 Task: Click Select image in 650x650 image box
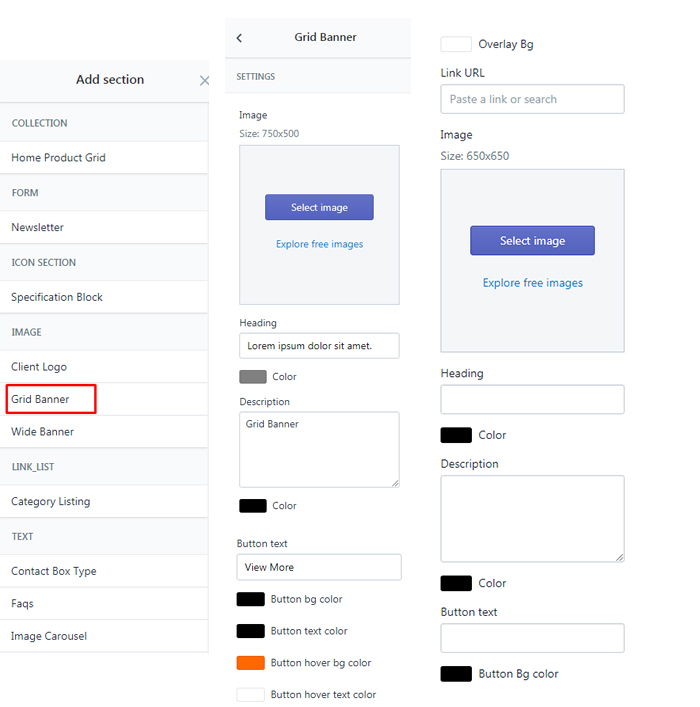click(532, 241)
